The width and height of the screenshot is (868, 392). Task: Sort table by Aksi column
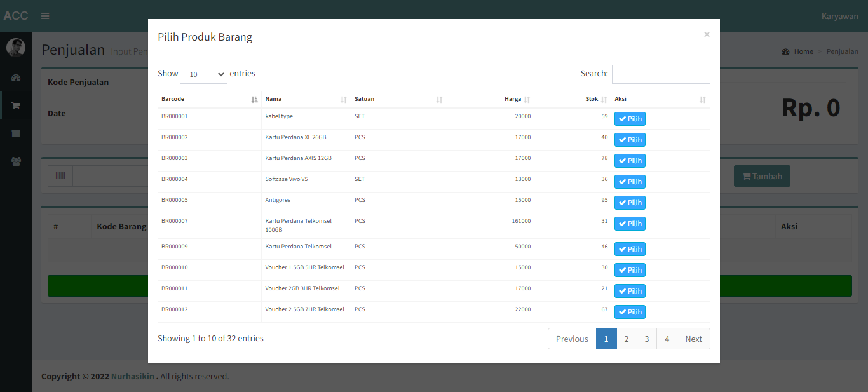661,99
